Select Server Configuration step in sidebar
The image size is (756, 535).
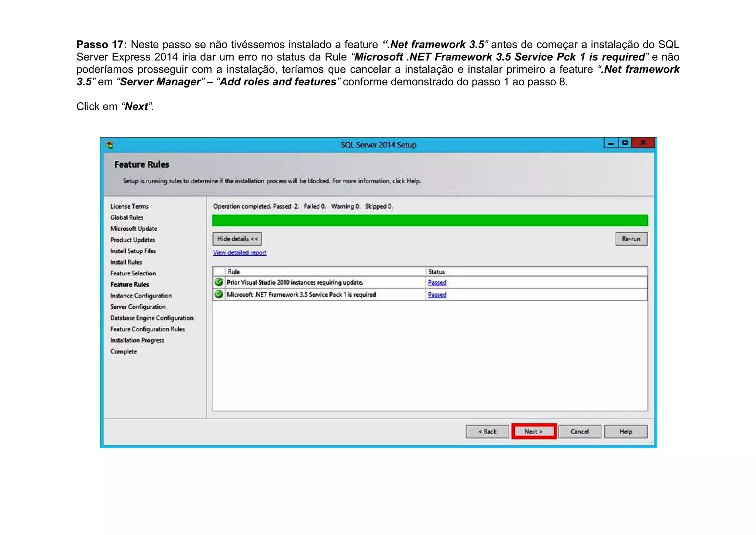[138, 307]
